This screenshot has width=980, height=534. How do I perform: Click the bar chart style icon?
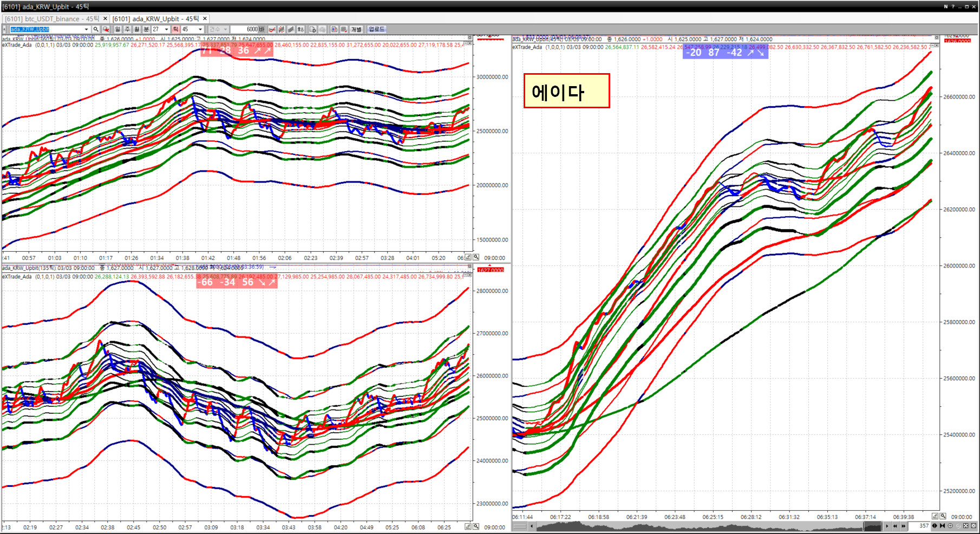[x=291, y=29]
